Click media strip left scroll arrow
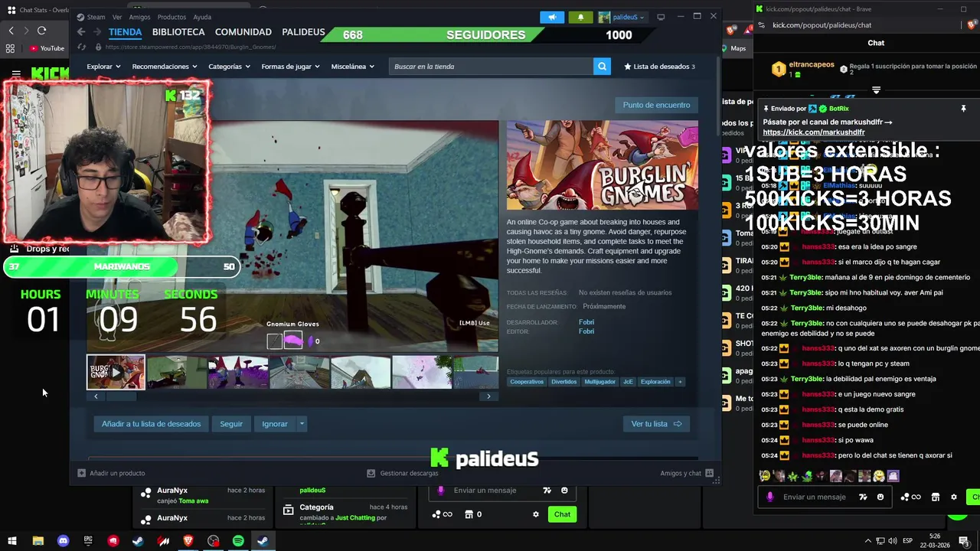Screen dimensions: 980x551 coord(96,396)
